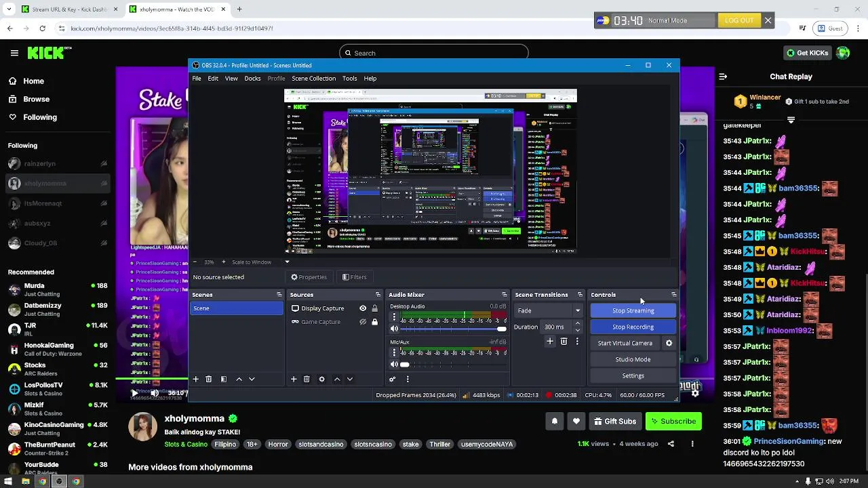The height and width of the screenshot is (488, 868).
Task: Open OBS View menu
Action: 231,79
